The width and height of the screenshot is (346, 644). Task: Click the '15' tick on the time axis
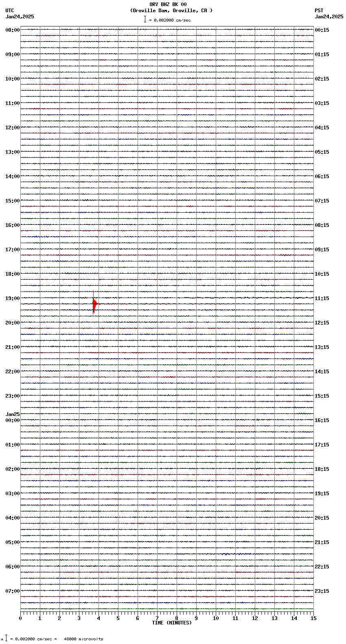[313, 618]
